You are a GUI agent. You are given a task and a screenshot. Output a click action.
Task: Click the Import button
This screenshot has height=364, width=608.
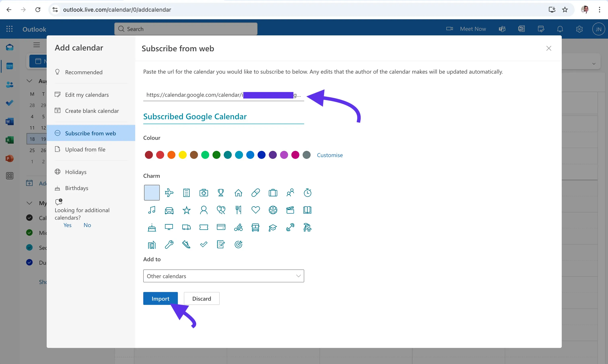pos(161,298)
